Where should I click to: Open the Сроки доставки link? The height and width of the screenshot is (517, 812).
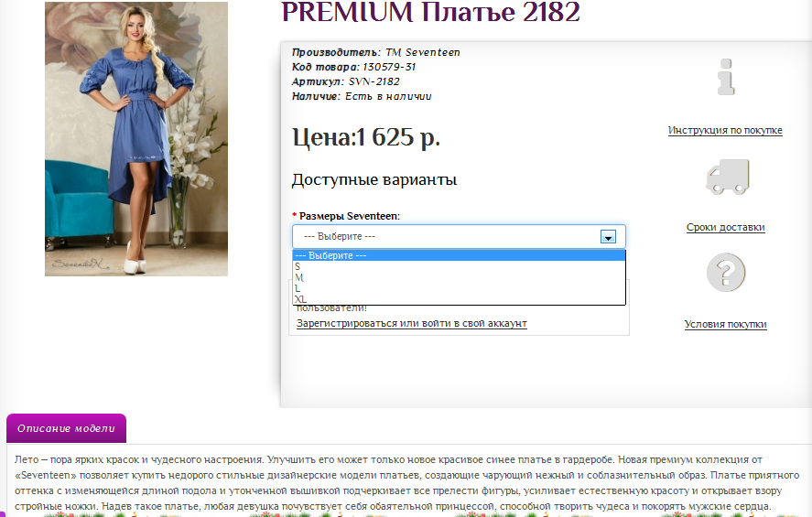click(x=726, y=227)
